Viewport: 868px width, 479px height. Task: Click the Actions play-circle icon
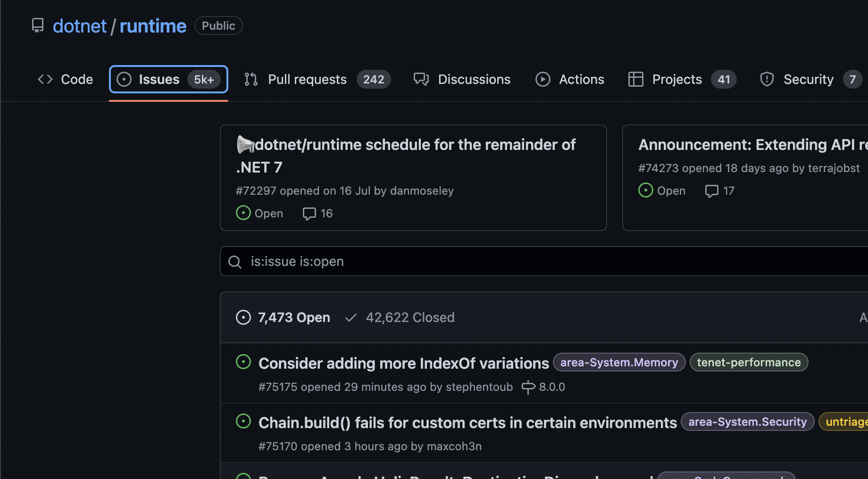click(543, 79)
